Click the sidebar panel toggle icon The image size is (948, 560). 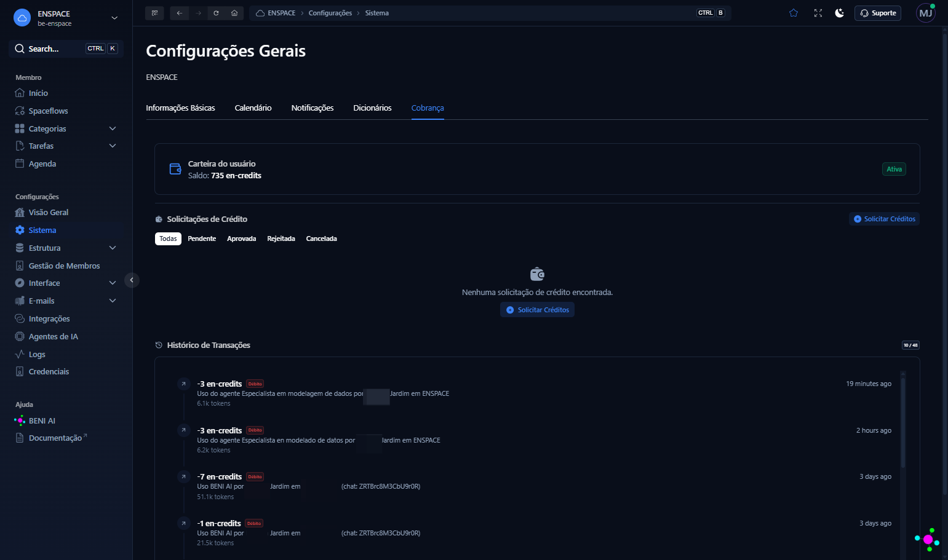154,13
